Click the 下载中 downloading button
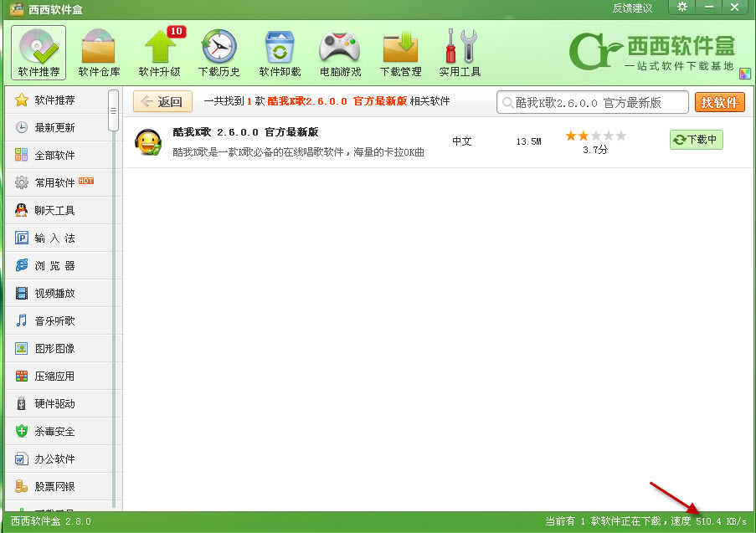This screenshot has width=756, height=533. point(697,140)
